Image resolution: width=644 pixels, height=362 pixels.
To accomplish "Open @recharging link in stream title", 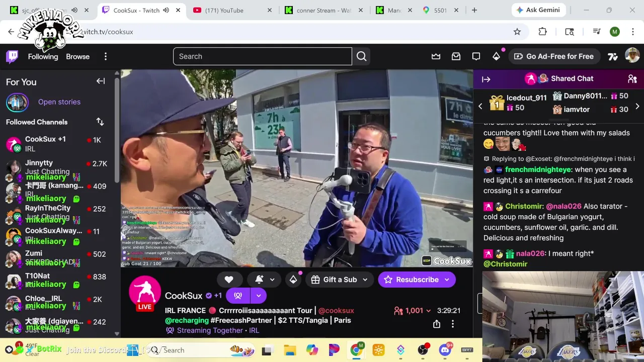I will click(187, 320).
